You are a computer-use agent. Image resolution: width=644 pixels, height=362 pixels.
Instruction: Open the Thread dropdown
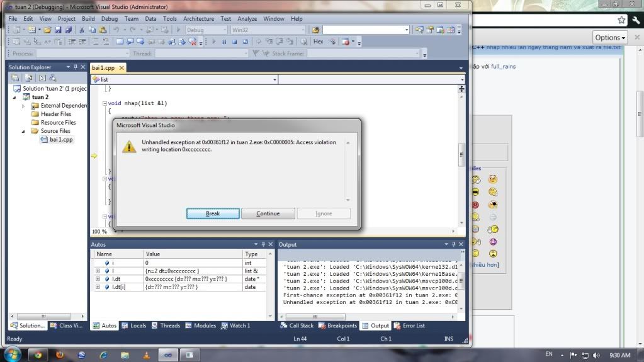201,54
